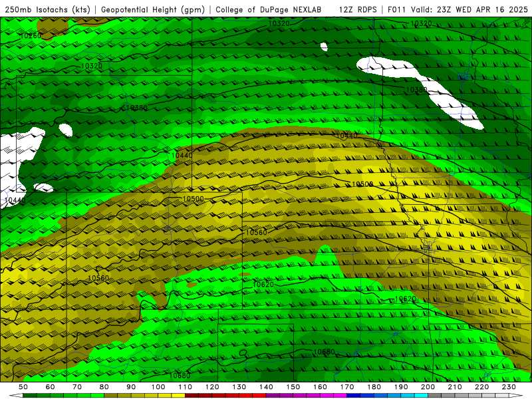The image size is (532, 399).
Task: Select the 80 kts scale label
Action: (104, 387)
